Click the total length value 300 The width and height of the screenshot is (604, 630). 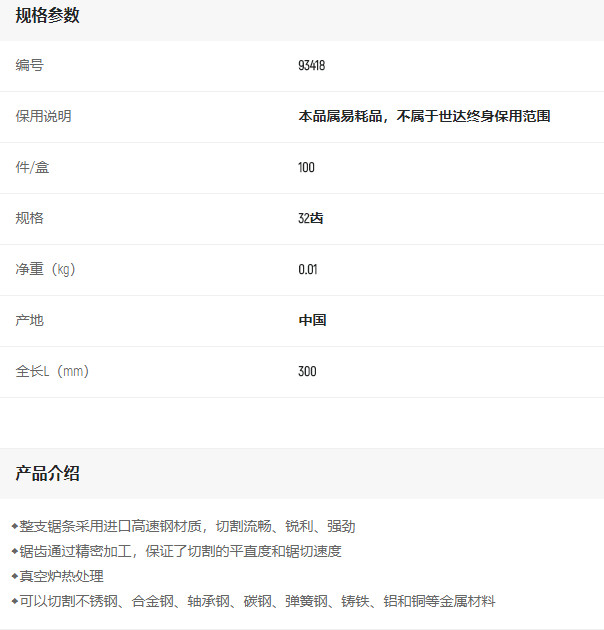tap(307, 372)
